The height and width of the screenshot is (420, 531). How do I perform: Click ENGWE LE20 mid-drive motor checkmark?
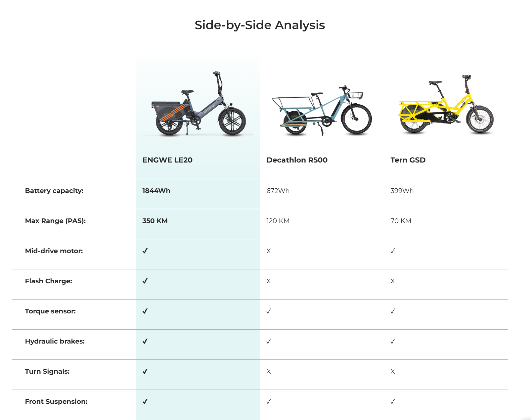click(x=145, y=251)
